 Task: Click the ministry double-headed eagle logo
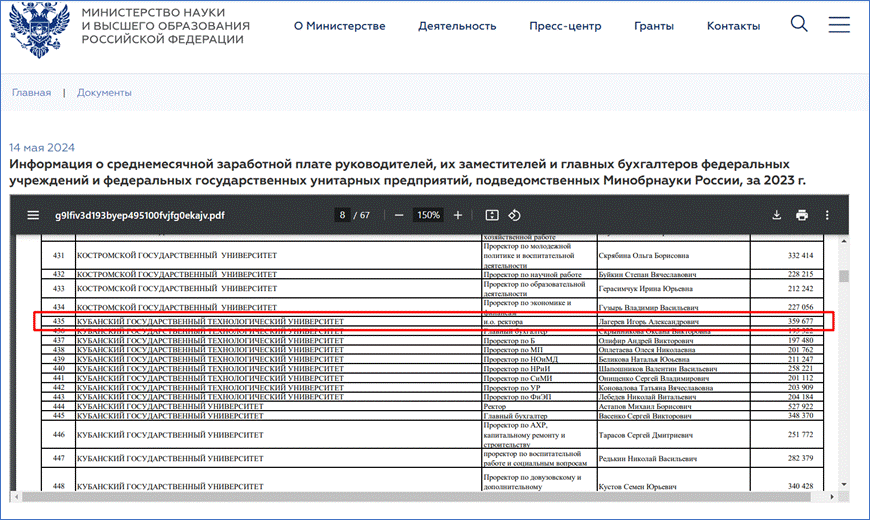[x=39, y=29]
